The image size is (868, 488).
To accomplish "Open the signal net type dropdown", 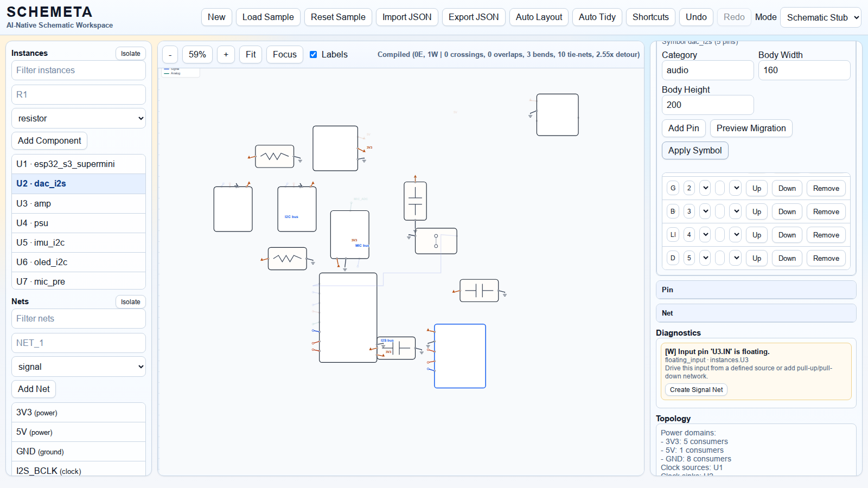I will click(x=79, y=367).
